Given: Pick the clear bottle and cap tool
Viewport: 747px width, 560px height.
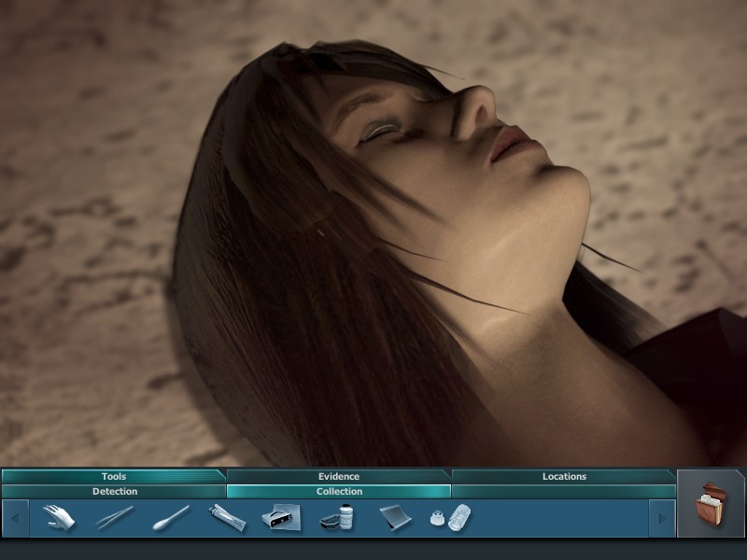Looking at the screenshot, I should coord(450,518).
